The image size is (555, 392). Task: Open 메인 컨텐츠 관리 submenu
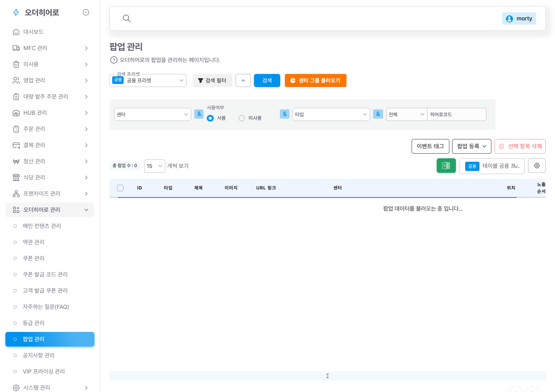50,226
